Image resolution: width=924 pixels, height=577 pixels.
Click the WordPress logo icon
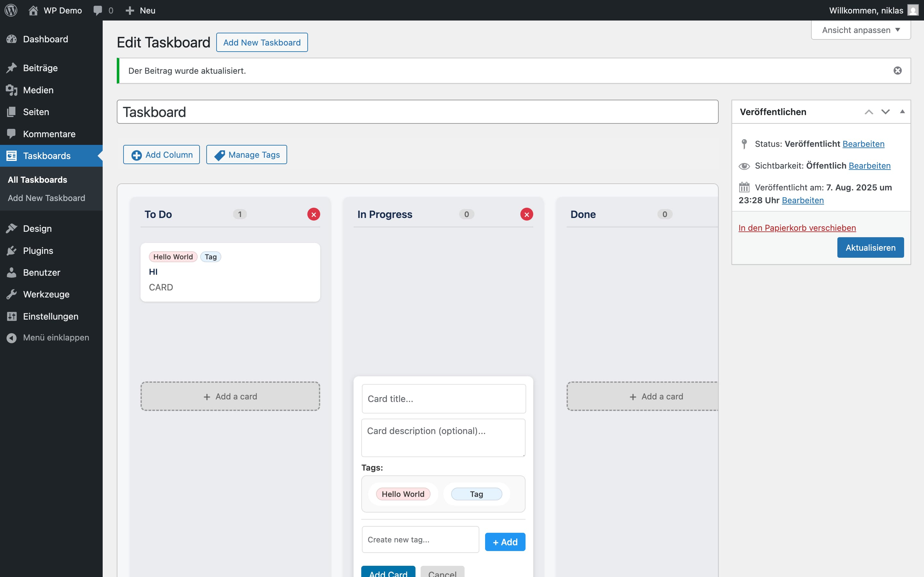coord(11,10)
